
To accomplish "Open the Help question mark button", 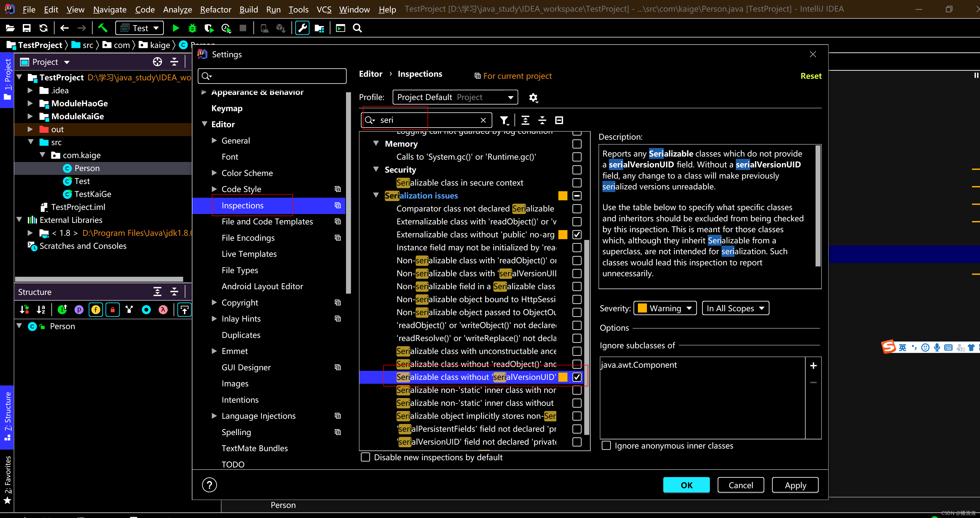I will [x=210, y=485].
